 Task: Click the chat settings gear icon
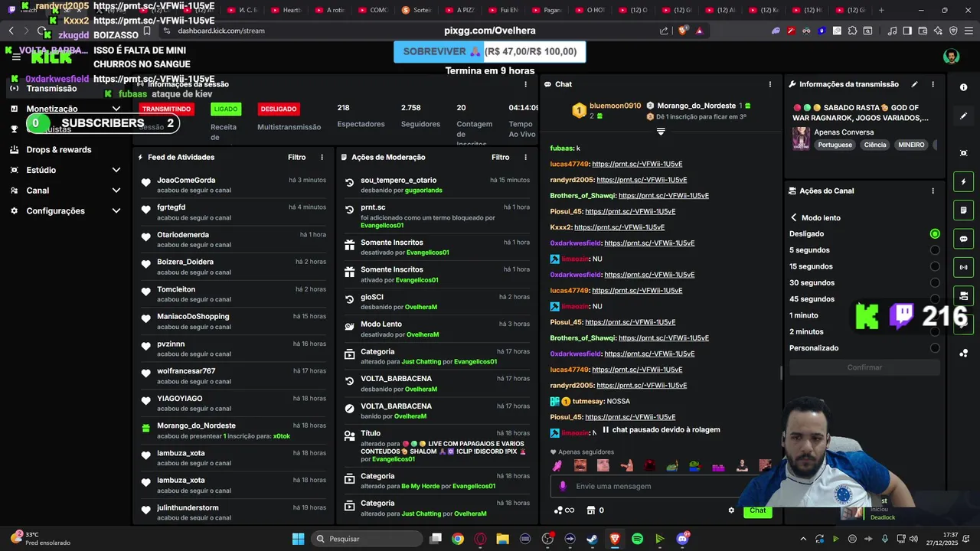[731, 510]
